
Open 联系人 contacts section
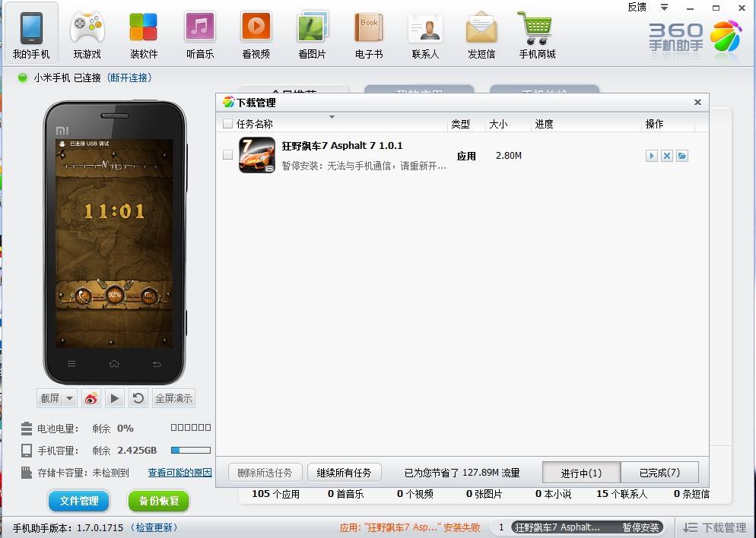point(425,34)
